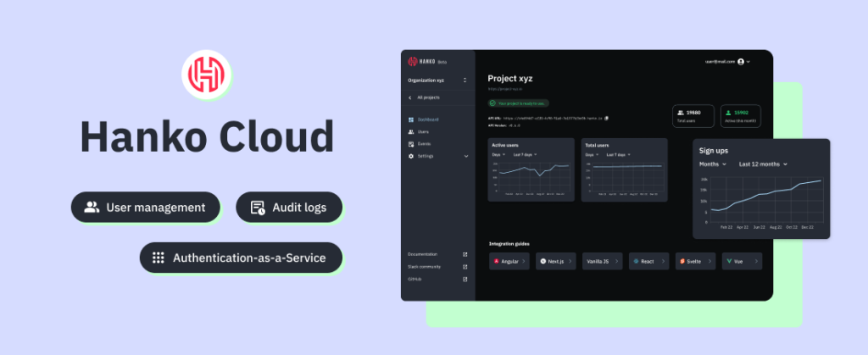The width and height of the screenshot is (868, 355).
Task: Open the React integration guide
Action: (x=648, y=261)
